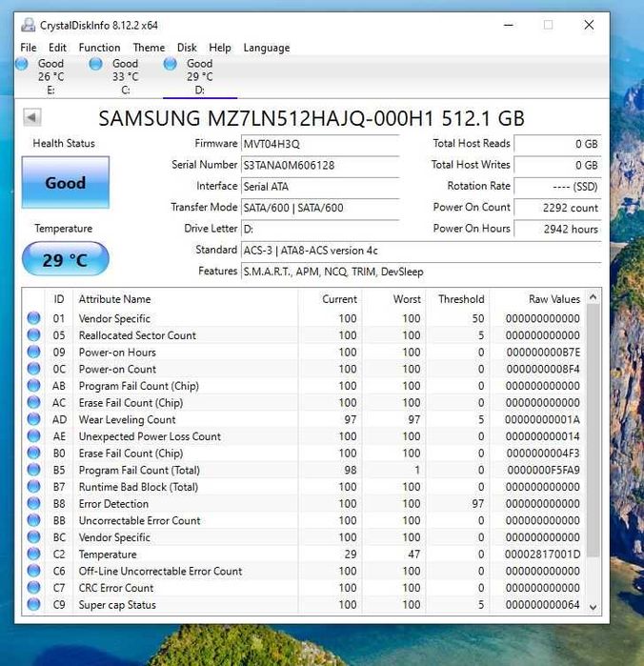Click the status orb of Error Detection row
The image size is (644, 666).
point(33,503)
